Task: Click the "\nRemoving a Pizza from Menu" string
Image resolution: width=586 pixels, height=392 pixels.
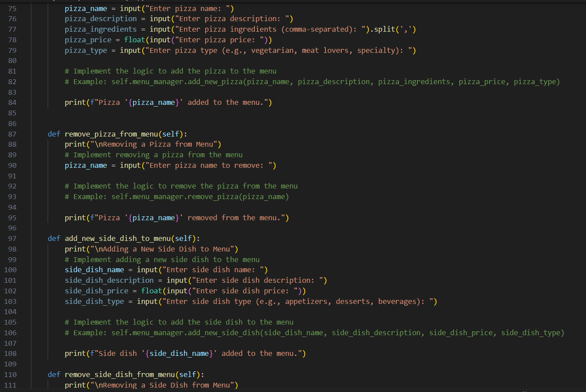Action: [153, 144]
